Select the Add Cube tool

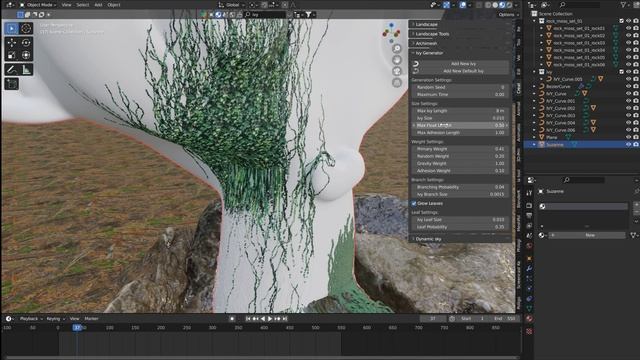11,84
